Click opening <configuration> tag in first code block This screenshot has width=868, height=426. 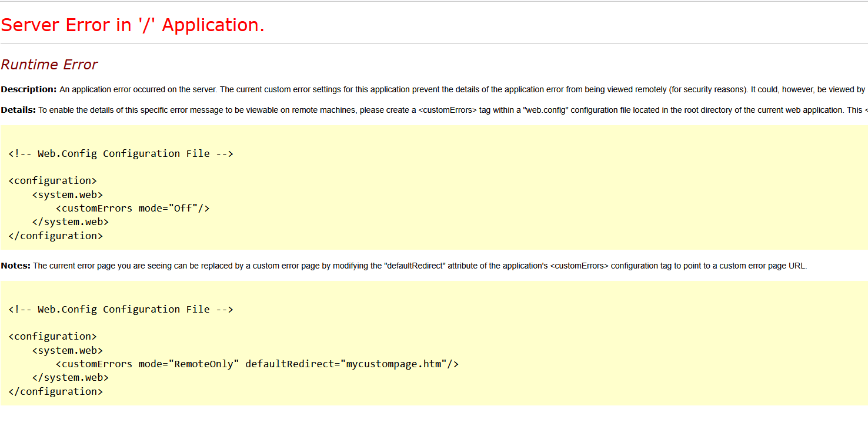[x=53, y=180]
